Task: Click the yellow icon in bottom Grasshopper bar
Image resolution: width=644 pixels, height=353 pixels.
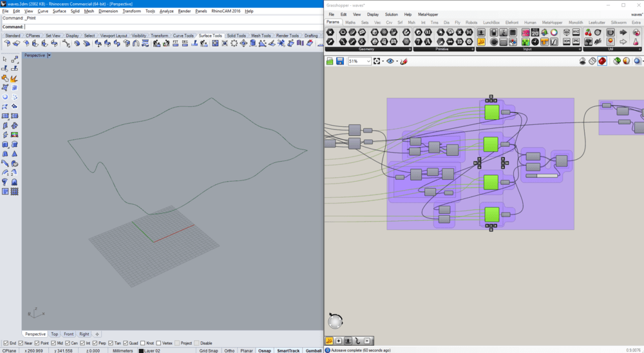Action: click(x=329, y=341)
